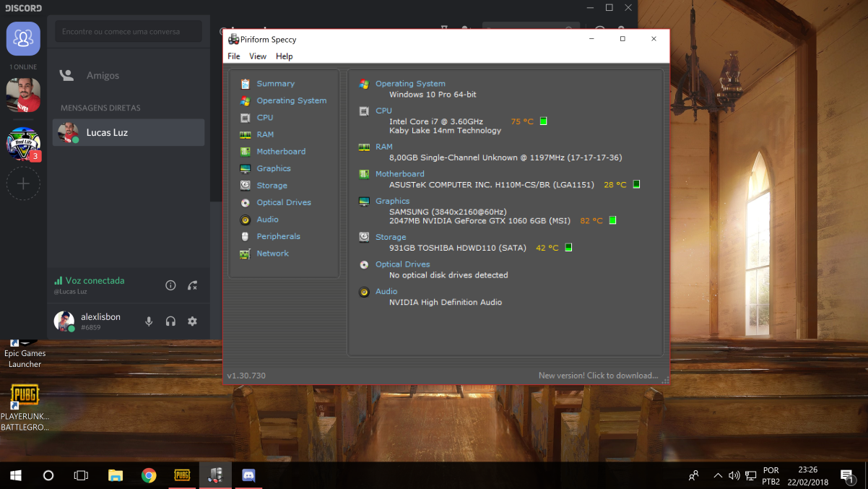The width and height of the screenshot is (868, 489).
Task: Deafen headphones in Discord user panel
Action: 170,321
